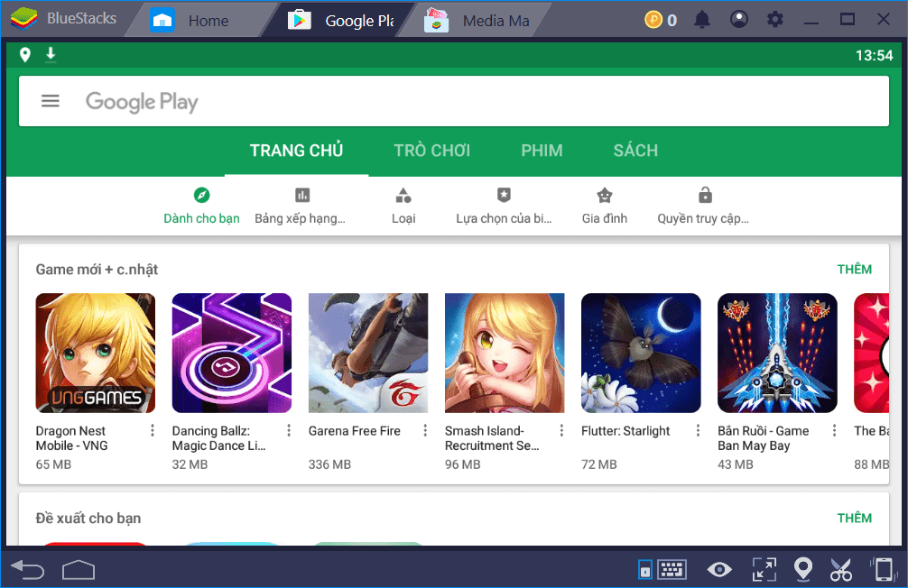This screenshot has width=908, height=588.
Task: Toggle the eye overlay visibility icon
Action: (x=719, y=569)
